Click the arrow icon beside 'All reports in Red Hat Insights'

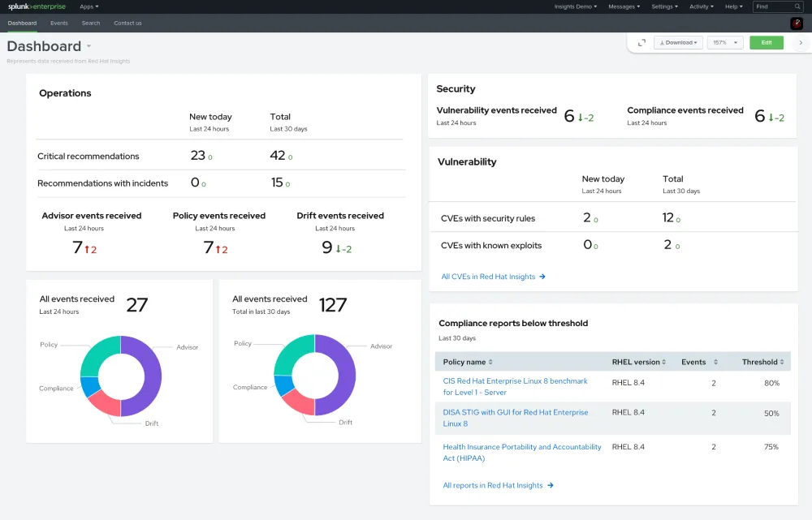click(x=551, y=485)
